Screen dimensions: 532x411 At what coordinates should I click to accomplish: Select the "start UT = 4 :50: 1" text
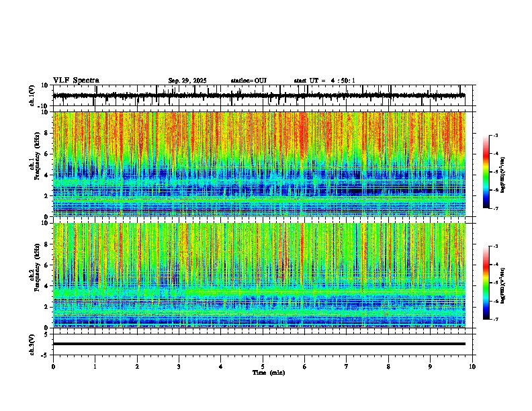[324, 81]
